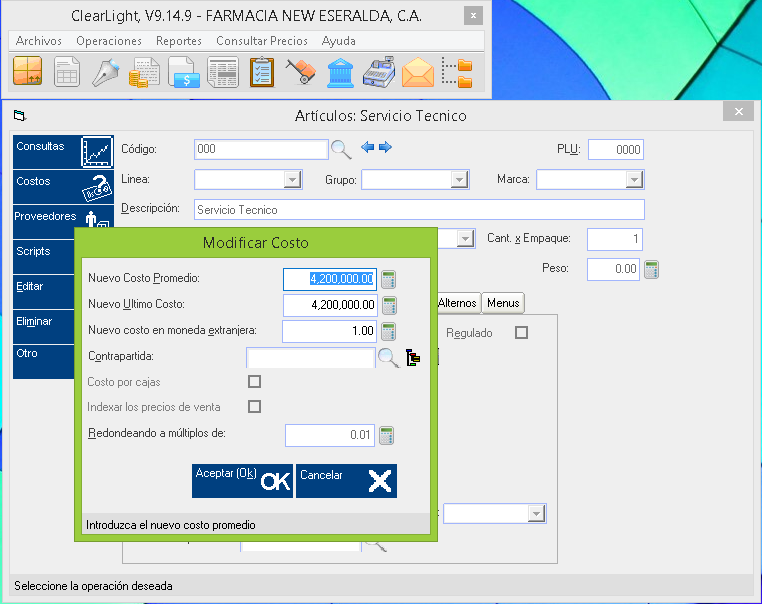Open the hand truck delivery icon
This screenshot has width=762, height=604.
[300, 72]
